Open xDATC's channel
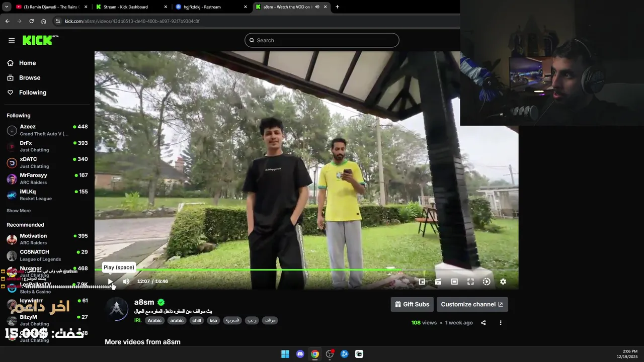 pos(47,162)
